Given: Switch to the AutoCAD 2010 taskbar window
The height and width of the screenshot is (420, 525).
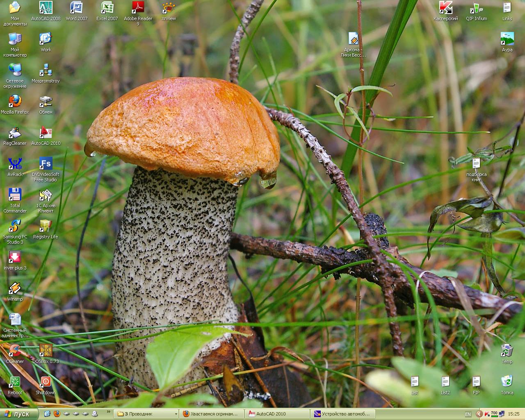Looking at the screenshot, I should [277, 414].
